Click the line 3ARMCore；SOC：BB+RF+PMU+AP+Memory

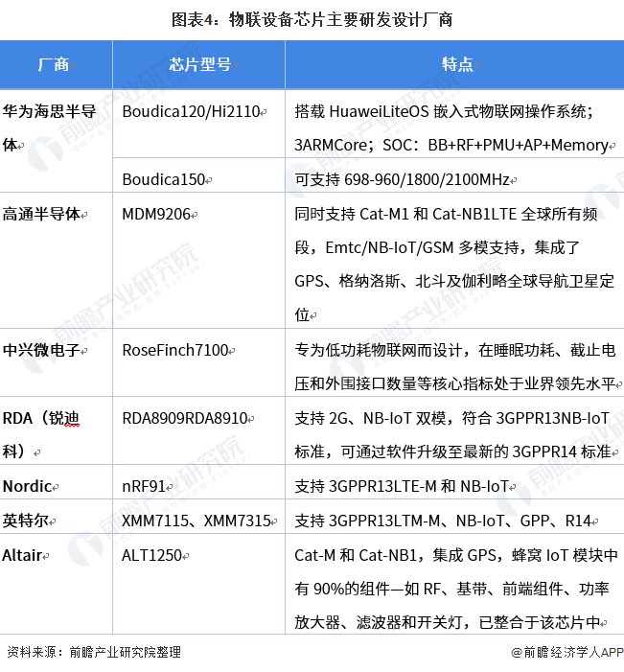pos(451,146)
